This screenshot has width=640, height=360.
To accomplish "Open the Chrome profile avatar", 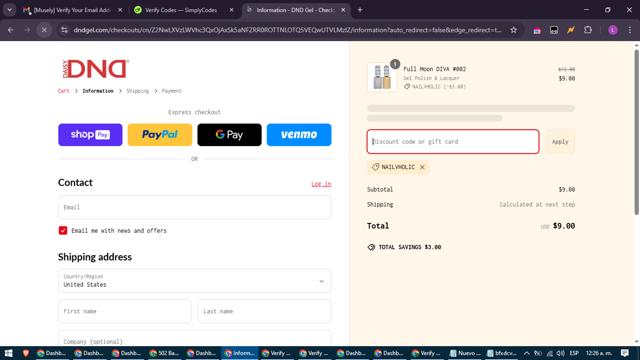I will (x=613, y=30).
